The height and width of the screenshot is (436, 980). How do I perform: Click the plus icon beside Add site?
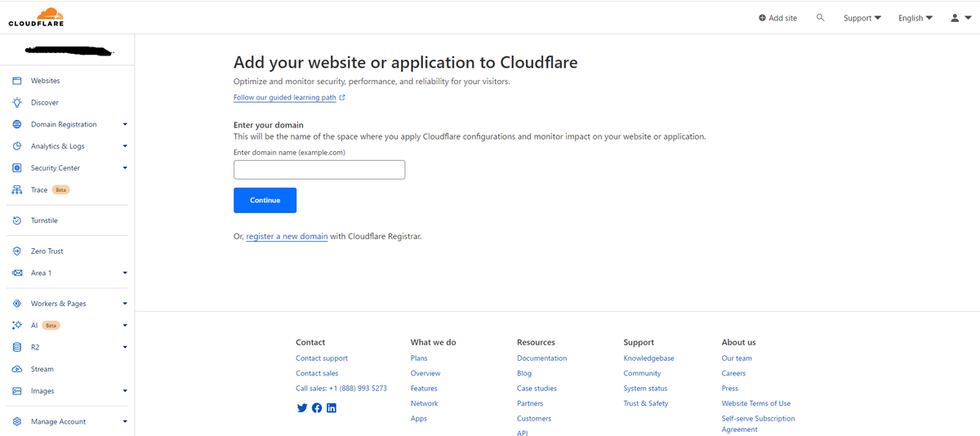coord(762,18)
